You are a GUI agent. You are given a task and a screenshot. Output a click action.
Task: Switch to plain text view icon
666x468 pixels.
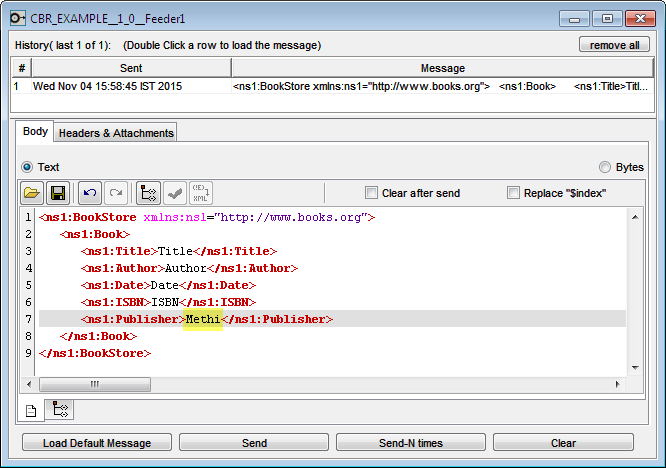pos(31,411)
